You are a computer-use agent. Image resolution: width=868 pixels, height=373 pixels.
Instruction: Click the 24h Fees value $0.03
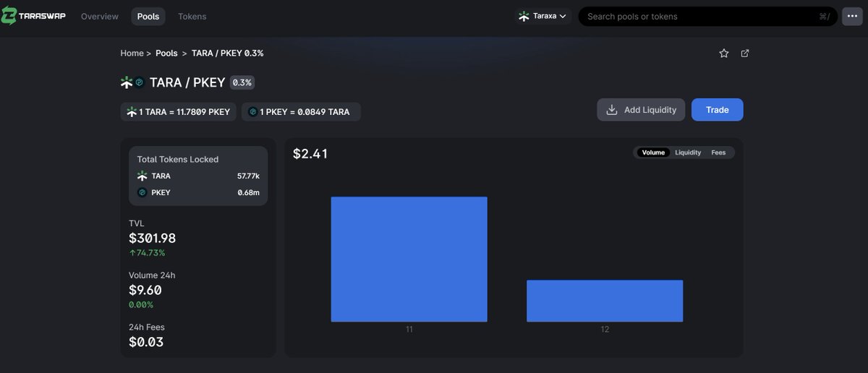tap(146, 342)
